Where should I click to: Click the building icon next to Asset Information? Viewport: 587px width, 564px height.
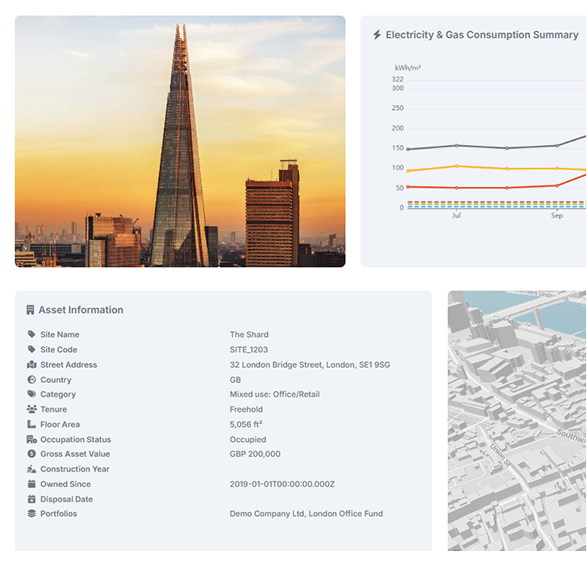pyautogui.click(x=30, y=310)
